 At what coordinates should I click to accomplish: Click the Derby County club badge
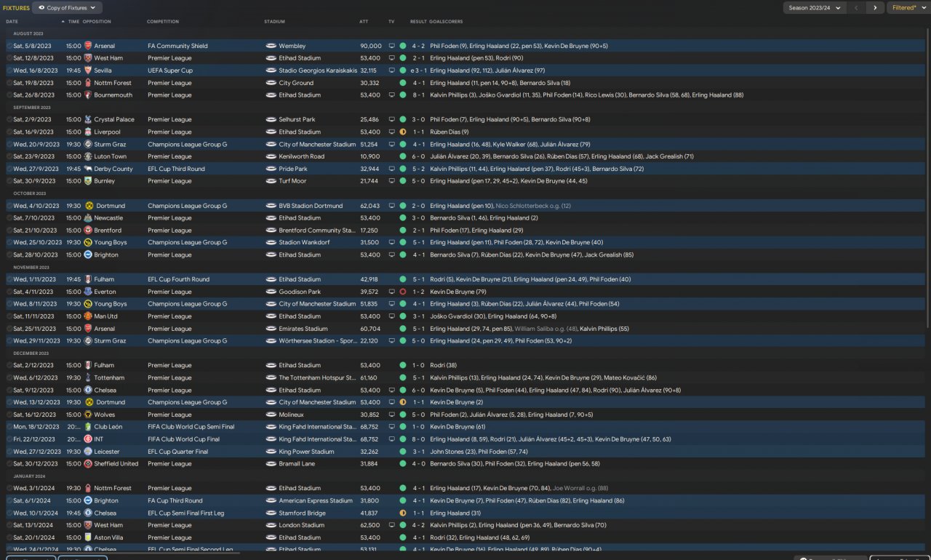[x=88, y=169]
